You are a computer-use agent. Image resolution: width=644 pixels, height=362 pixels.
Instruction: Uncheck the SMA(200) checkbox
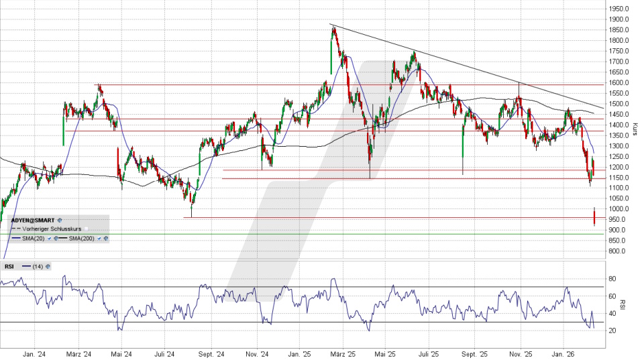99,239
